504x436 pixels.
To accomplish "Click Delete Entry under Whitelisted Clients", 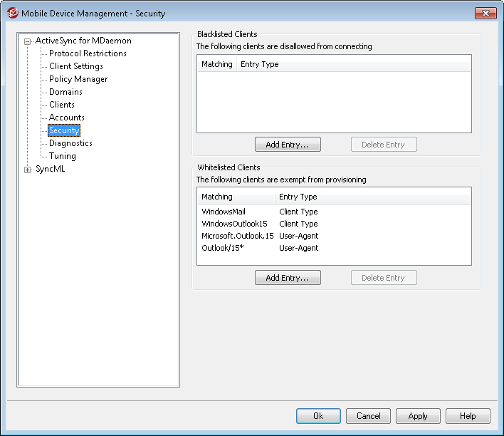I will tap(384, 278).
